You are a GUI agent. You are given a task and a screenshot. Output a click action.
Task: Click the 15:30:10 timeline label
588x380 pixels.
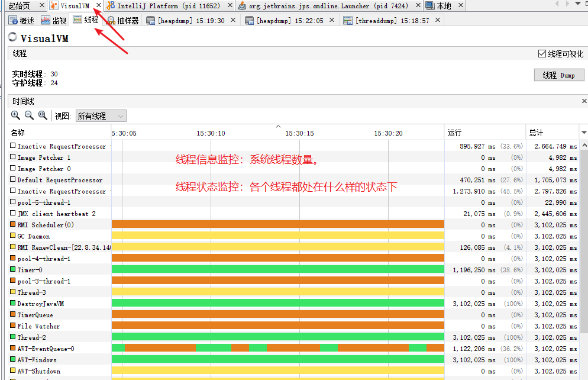211,133
